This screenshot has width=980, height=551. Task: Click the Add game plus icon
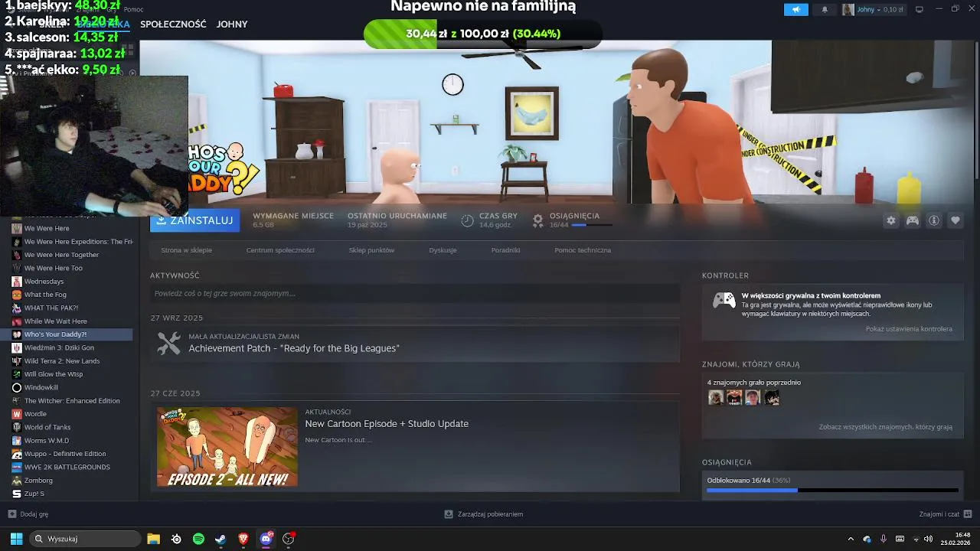tap(11, 514)
